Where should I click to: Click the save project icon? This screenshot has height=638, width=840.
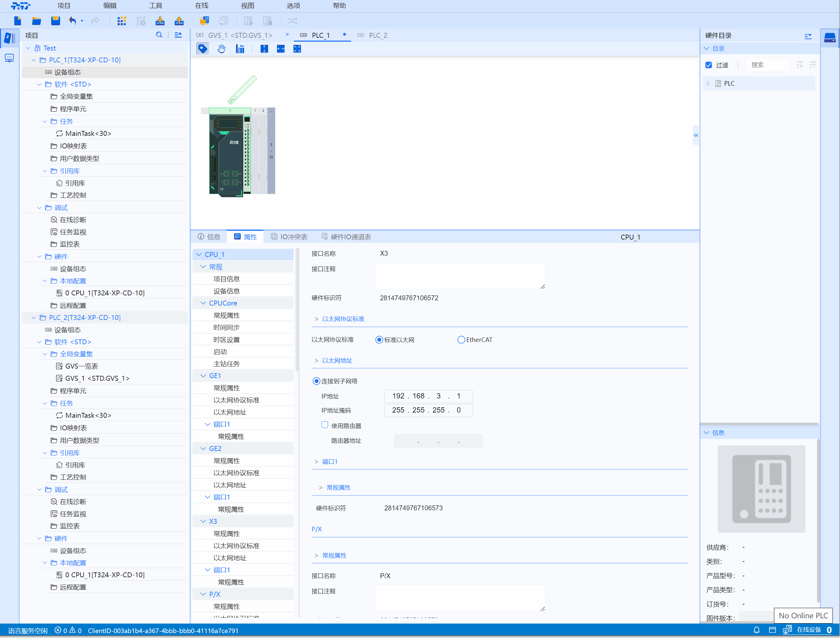[x=55, y=21]
